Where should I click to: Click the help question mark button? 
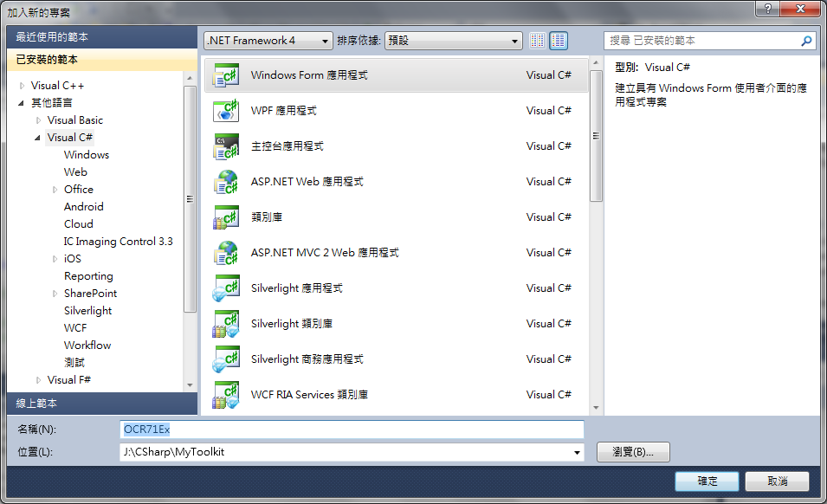click(x=768, y=9)
